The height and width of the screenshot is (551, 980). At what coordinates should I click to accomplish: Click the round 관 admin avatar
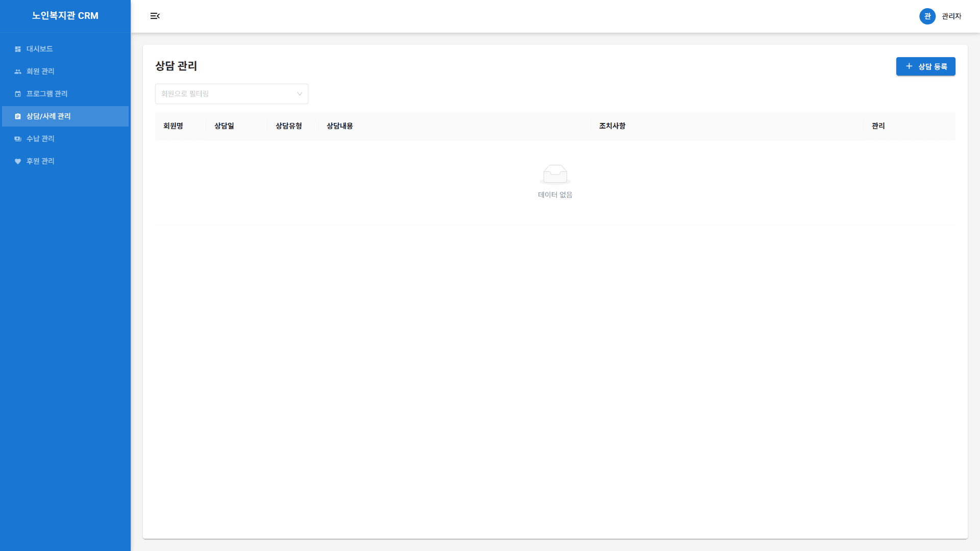[x=927, y=16]
